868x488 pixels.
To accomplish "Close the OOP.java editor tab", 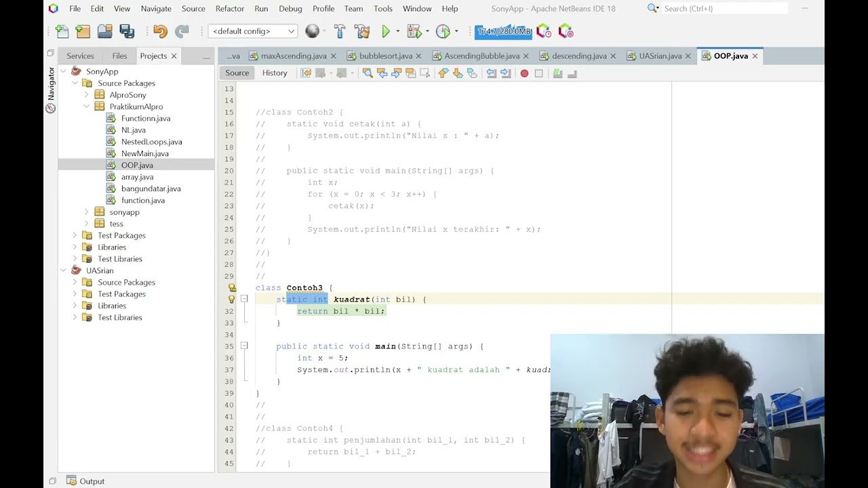I will [755, 56].
